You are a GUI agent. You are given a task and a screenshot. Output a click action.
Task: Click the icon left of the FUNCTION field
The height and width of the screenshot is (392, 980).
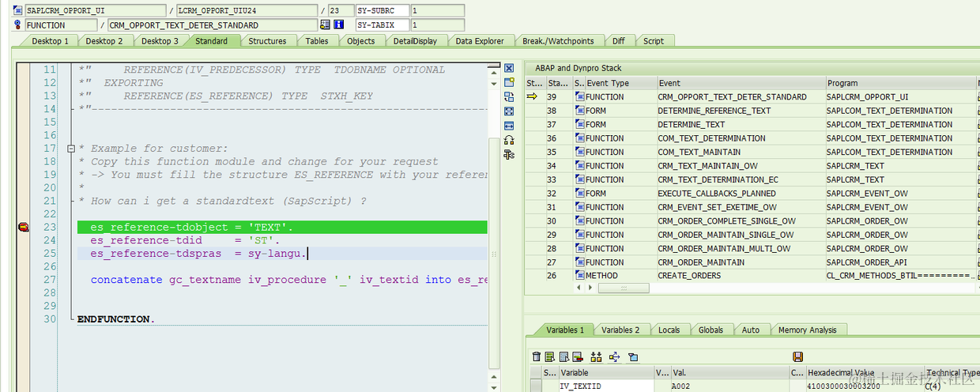18,25
